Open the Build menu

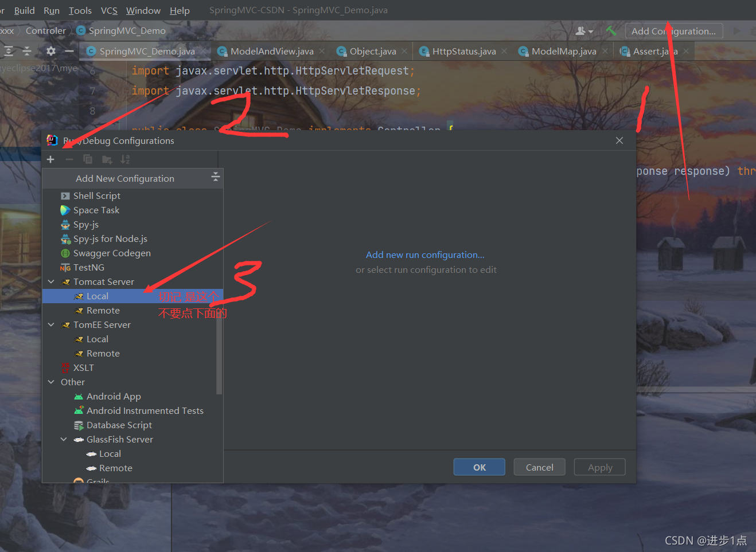coord(24,10)
